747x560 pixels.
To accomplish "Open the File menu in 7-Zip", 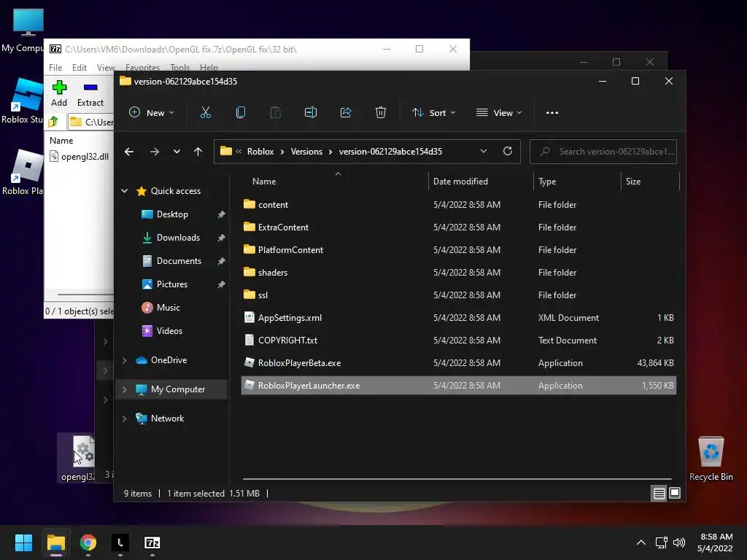I will (x=55, y=68).
